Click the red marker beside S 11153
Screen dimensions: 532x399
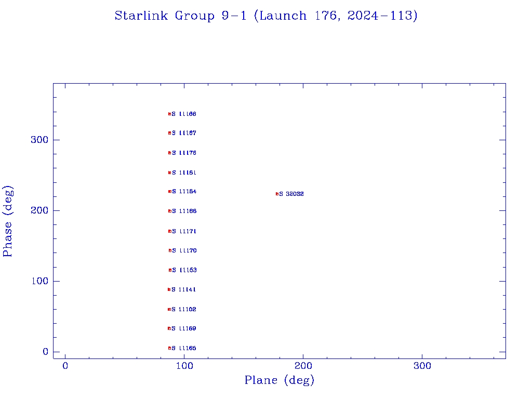pos(170,270)
